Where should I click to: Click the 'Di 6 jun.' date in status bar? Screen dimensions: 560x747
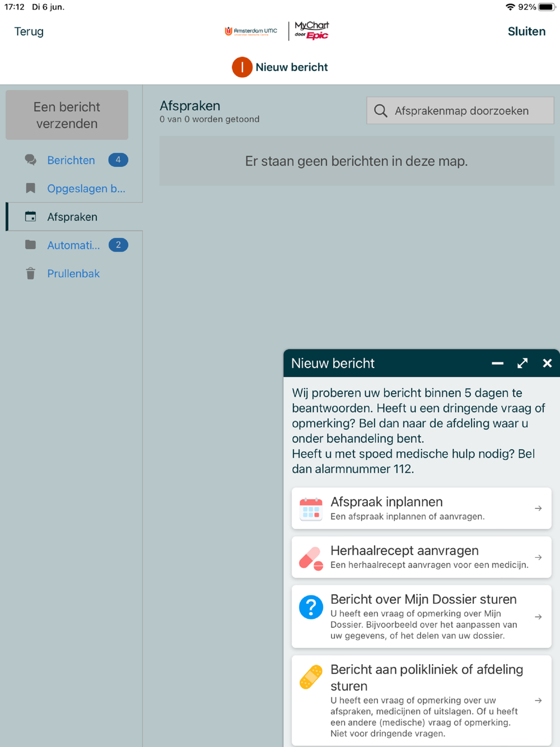coord(48,7)
